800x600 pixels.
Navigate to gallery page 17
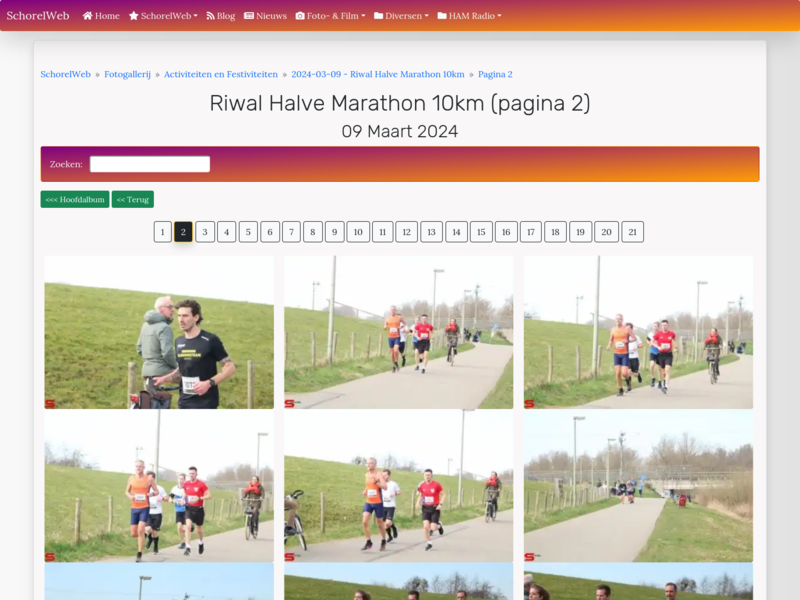coord(531,232)
